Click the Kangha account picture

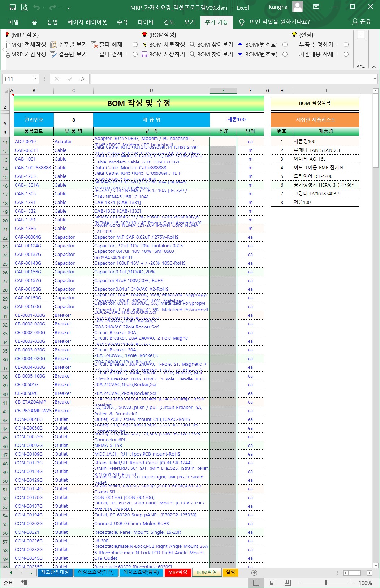[x=298, y=7]
